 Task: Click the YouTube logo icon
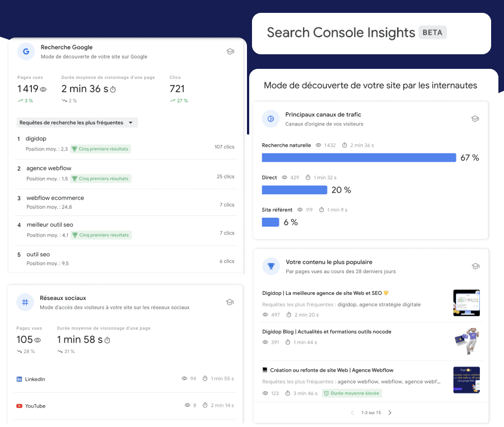[x=19, y=406]
